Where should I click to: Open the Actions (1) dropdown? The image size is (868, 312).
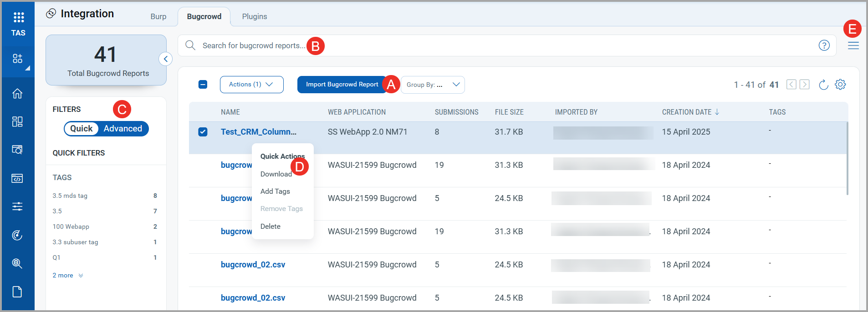[251, 85]
